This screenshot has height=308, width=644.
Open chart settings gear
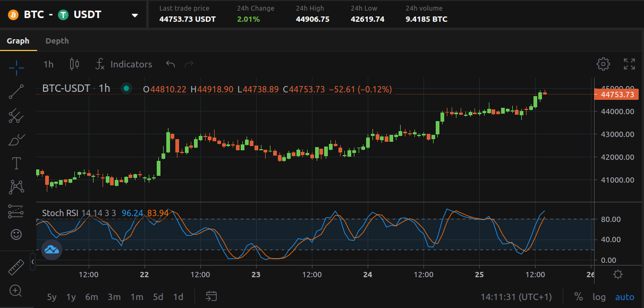[x=604, y=64]
